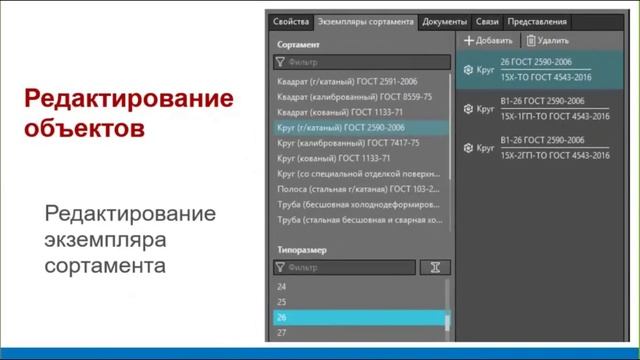
Task: Click the Типоразмер filter input field
Action: [x=344, y=268]
